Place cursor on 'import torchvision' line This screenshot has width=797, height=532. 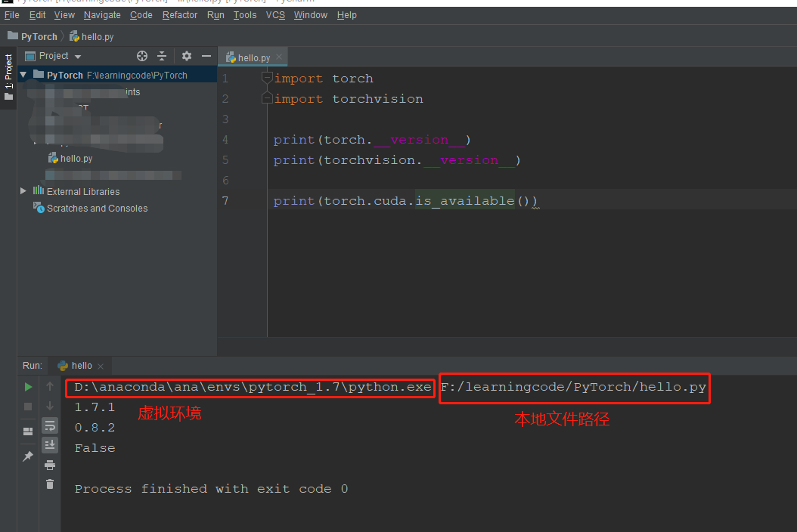[x=348, y=98]
